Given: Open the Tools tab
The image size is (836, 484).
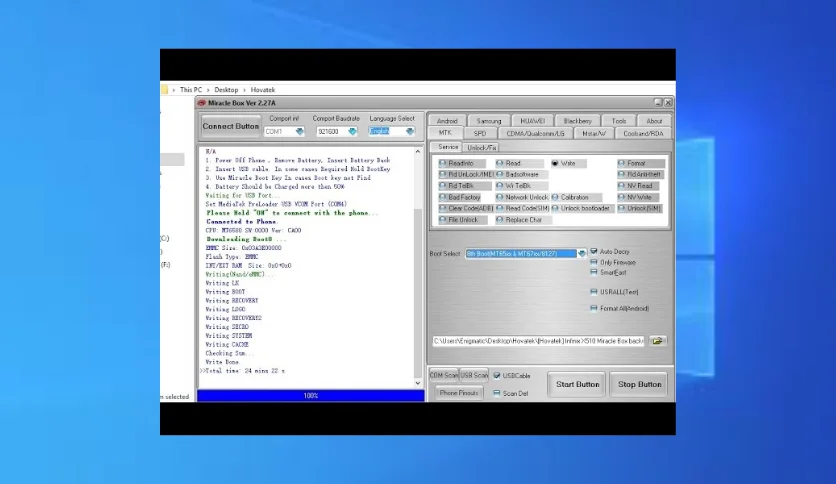Looking at the screenshot, I should (619, 121).
